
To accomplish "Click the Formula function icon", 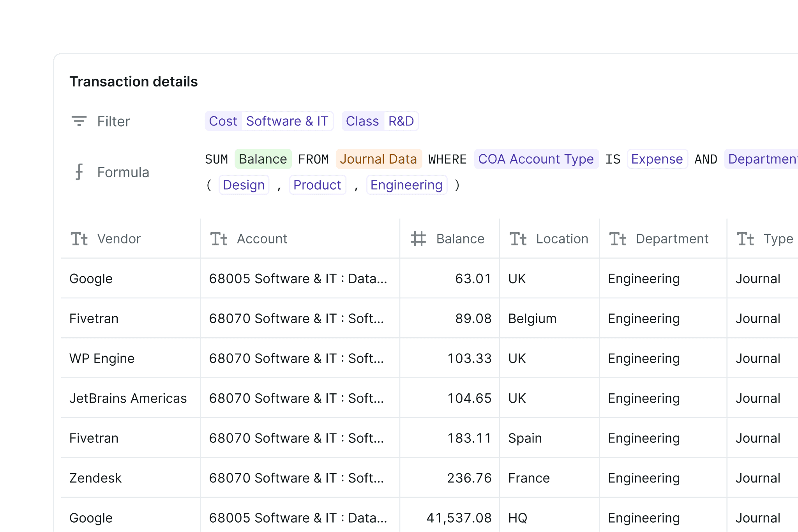I will click(79, 172).
